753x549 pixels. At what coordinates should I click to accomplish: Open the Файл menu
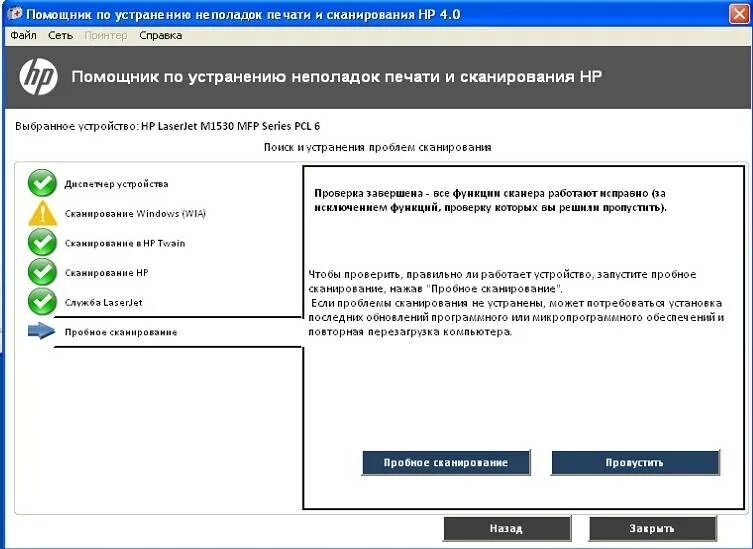23,36
